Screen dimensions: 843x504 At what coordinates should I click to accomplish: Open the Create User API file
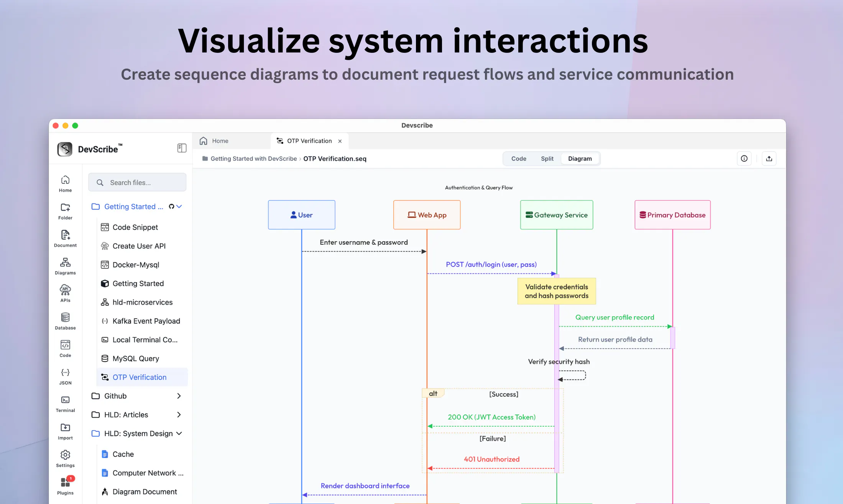pyautogui.click(x=142, y=246)
